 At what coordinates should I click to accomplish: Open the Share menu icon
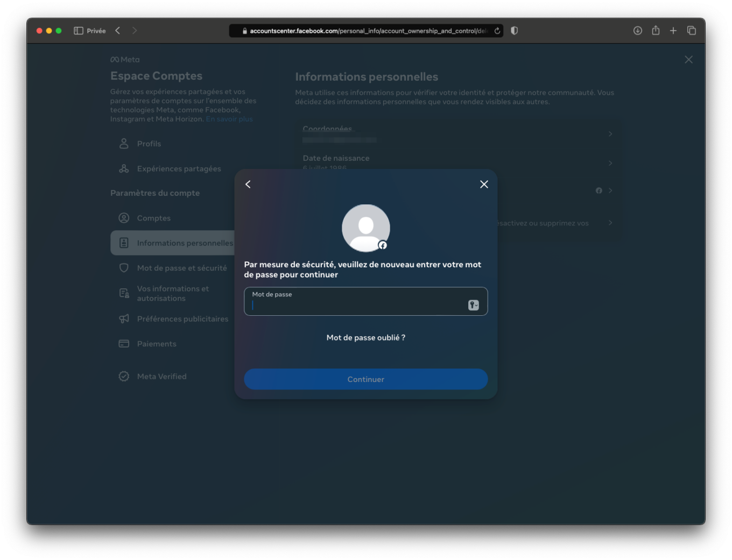[656, 30]
